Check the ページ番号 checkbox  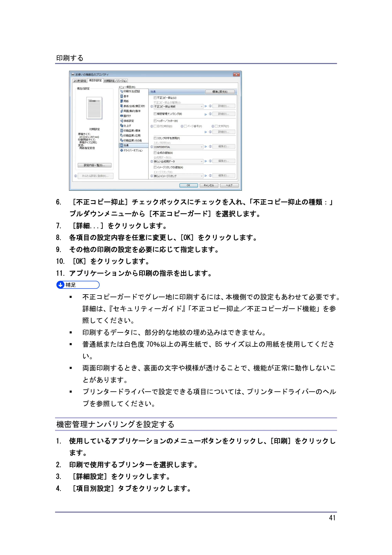click(185, 126)
